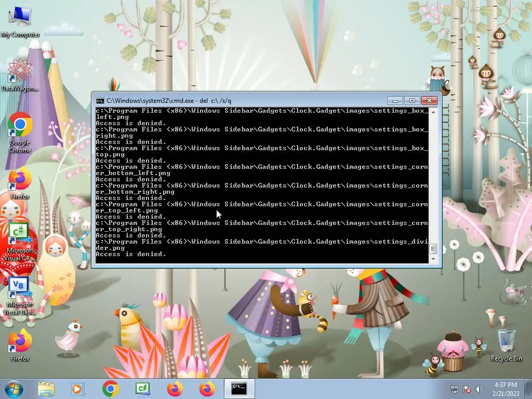Click the cmd scrollbar thumb

433,249
